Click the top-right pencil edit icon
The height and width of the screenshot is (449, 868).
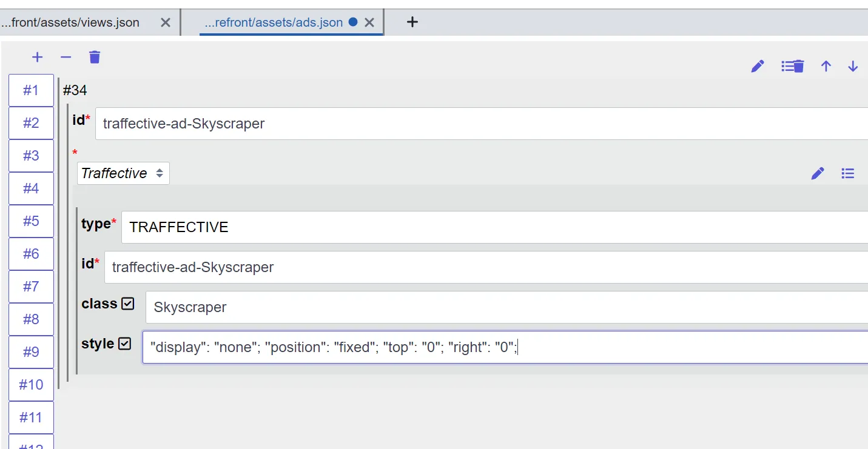[x=758, y=66]
